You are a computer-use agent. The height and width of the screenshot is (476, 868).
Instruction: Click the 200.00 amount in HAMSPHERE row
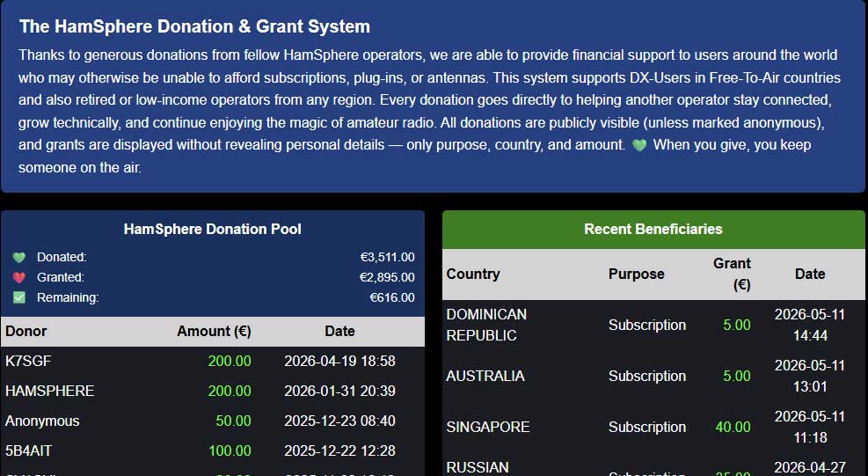(230, 392)
